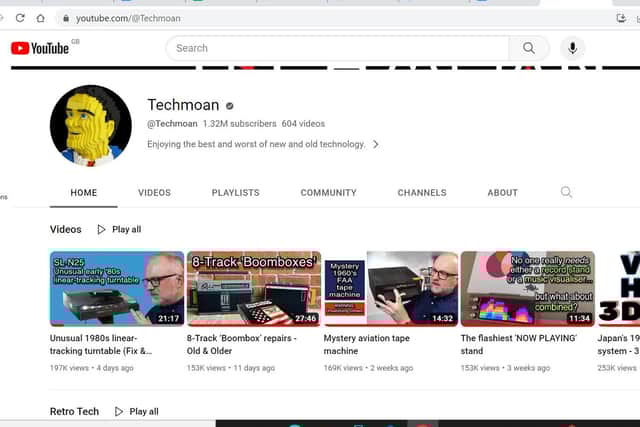Select the HOME tab
640x427 pixels.
tap(84, 193)
